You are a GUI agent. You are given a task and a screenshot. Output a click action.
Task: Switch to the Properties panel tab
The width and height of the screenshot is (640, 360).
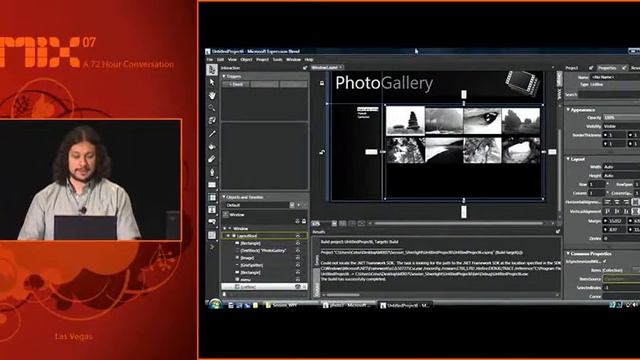[607, 68]
